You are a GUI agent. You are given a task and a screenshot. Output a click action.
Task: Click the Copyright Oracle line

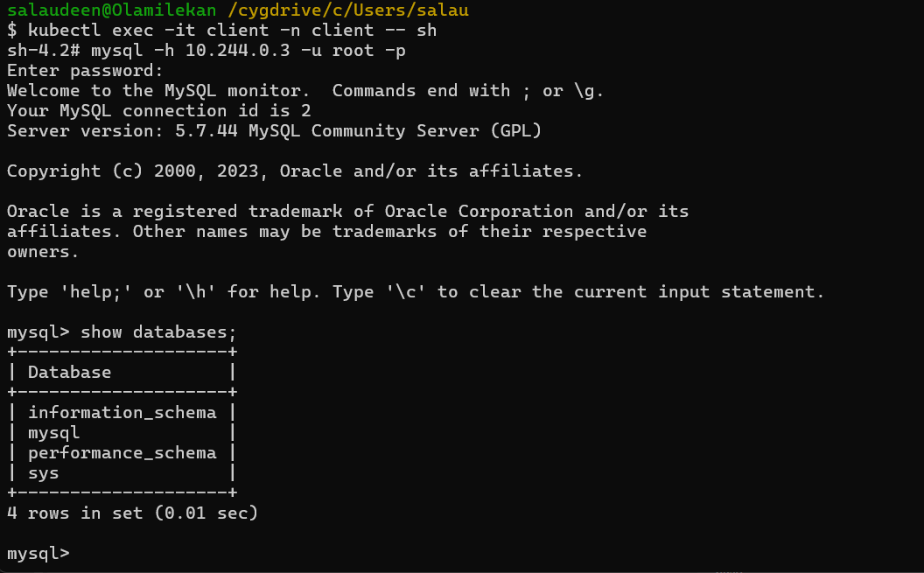coord(294,171)
